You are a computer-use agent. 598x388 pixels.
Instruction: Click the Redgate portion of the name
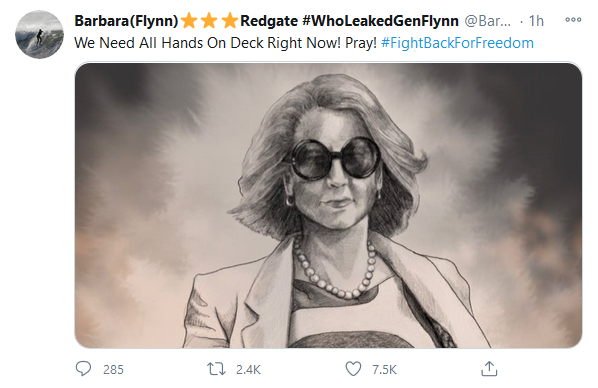[269, 21]
